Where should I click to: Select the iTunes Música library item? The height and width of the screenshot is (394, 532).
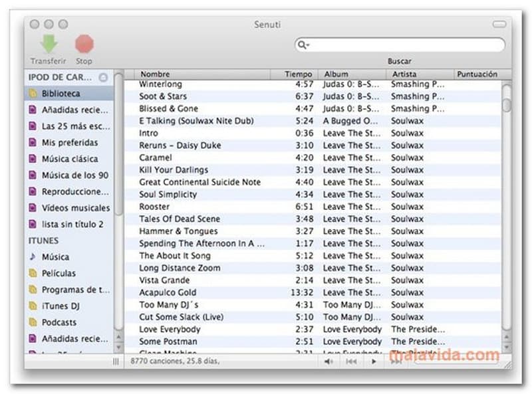pos(55,257)
